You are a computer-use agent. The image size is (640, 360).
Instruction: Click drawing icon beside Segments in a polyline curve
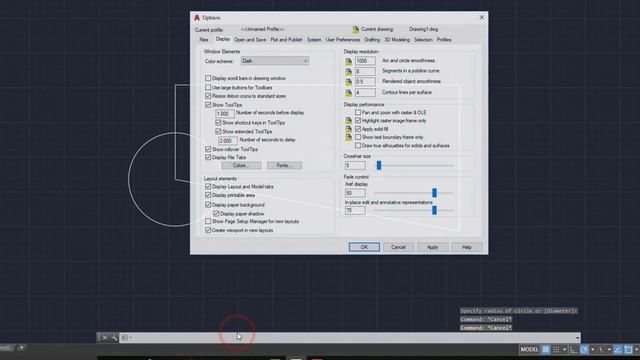(x=348, y=71)
